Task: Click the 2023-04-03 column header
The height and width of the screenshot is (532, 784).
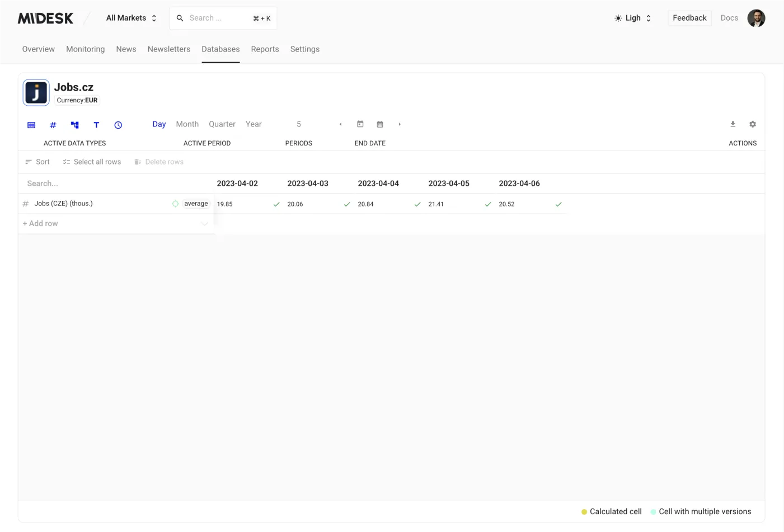Action: 308,183
